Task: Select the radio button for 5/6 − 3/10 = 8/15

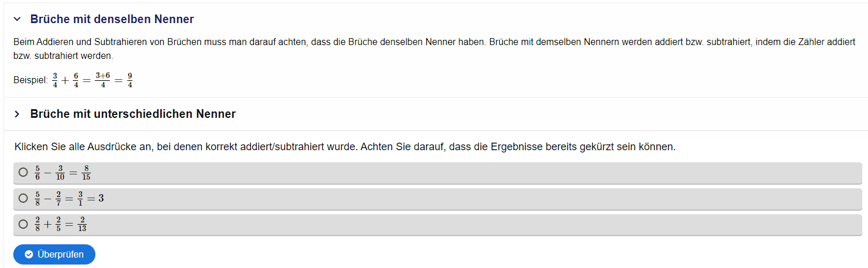Action: point(23,172)
